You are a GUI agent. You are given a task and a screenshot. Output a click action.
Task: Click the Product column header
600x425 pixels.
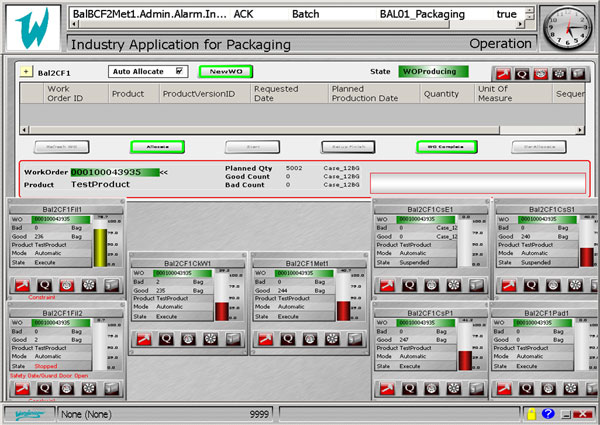128,93
